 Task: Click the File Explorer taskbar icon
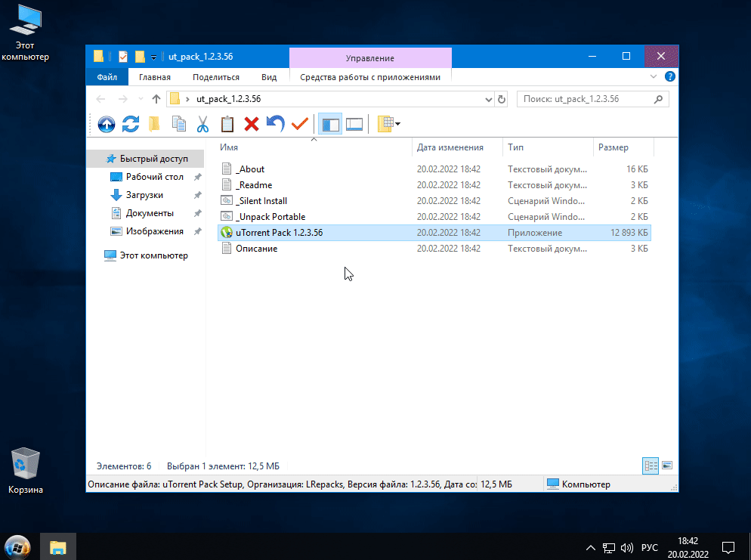(x=58, y=547)
